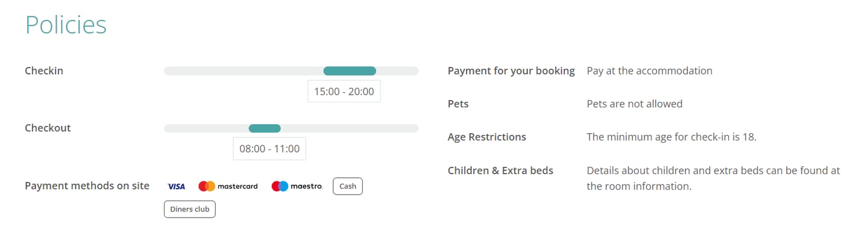Click Pets are not allowed text
This screenshot has height=244, width=868.
pos(634,104)
